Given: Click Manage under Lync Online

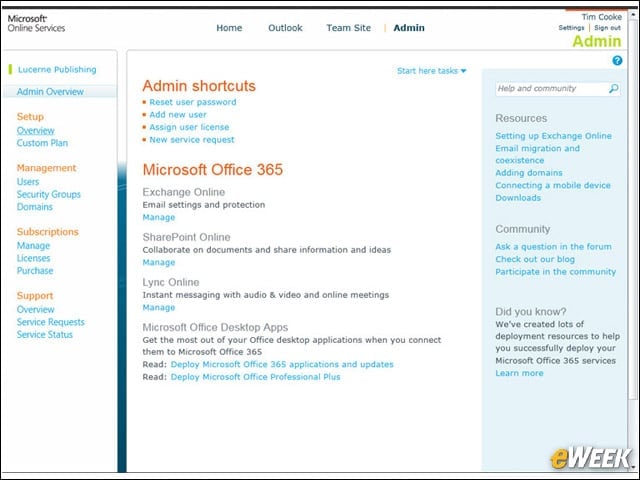Looking at the screenshot, I should pos(159,308).
